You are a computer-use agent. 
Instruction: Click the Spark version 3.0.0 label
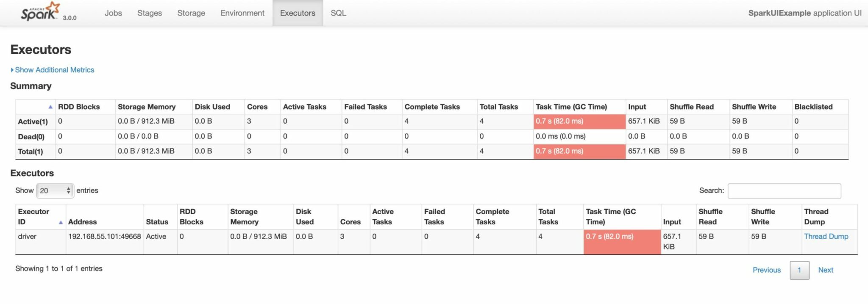(70, 18)
